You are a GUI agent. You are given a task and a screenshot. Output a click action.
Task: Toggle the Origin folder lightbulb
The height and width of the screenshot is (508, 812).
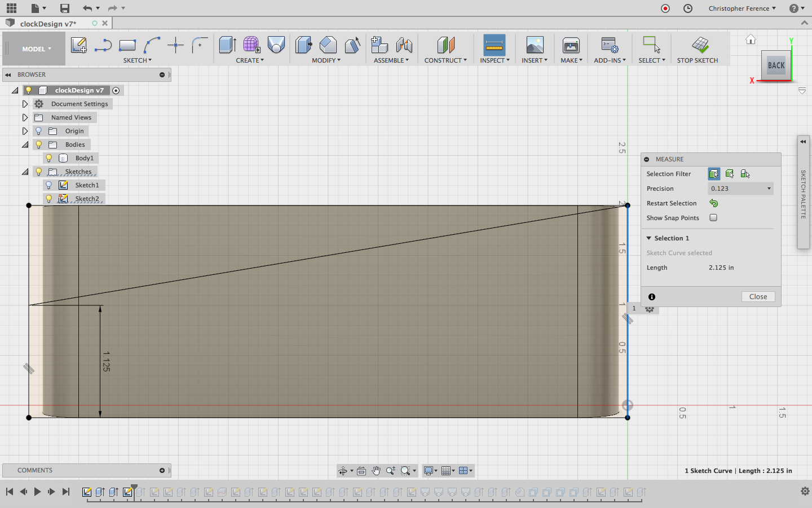click(39, 131)
